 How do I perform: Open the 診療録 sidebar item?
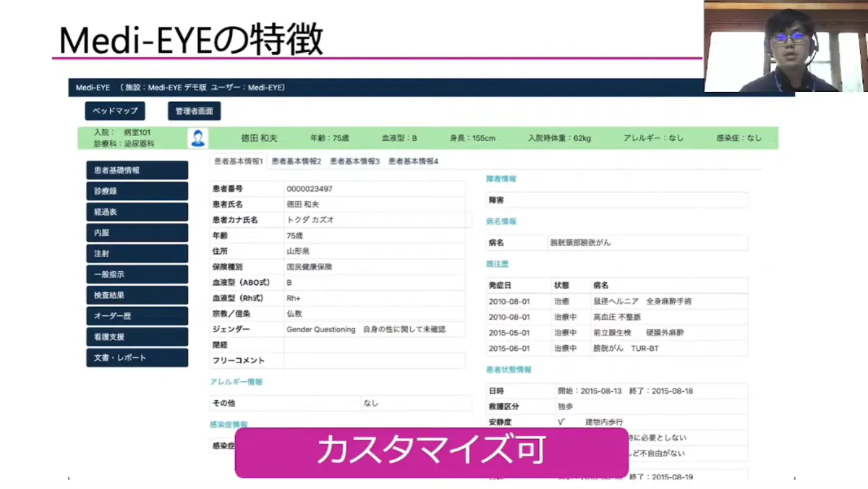pos(137,190)
